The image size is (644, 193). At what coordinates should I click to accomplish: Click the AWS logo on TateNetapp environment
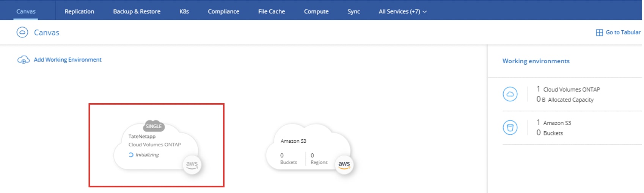[192, 165]
